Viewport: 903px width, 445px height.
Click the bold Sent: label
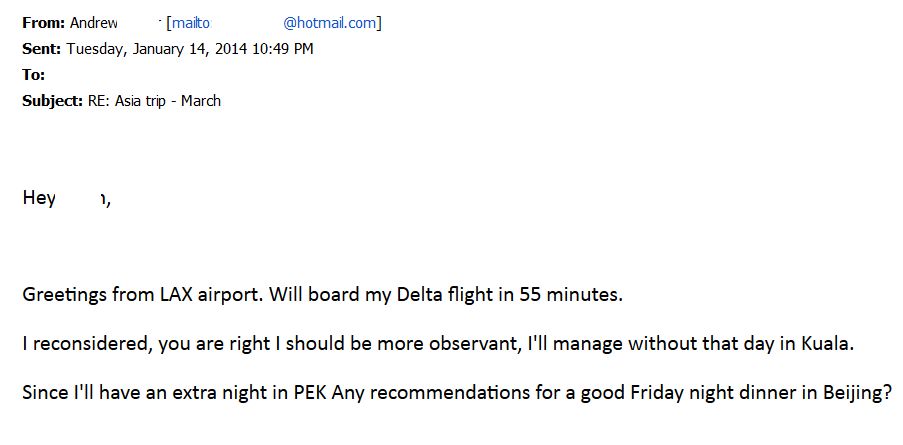point(41,49)
